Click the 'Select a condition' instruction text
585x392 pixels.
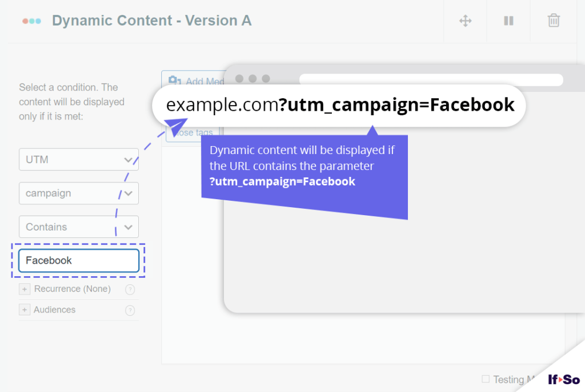71,102
